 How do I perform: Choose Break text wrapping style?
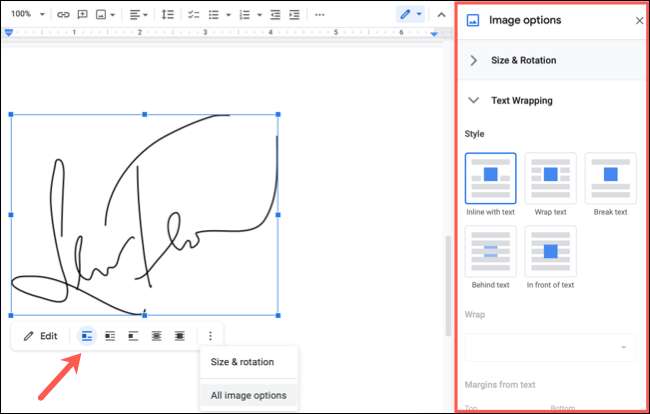[x=610, y=178]
